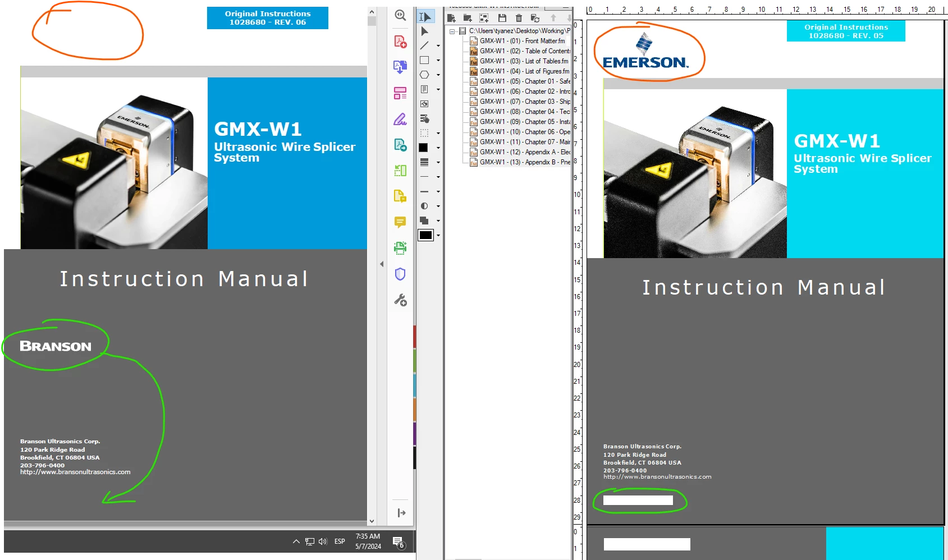Screen dimensions: 948x560
Task: Click the bordered black color swatch
Action: point(426,235)
